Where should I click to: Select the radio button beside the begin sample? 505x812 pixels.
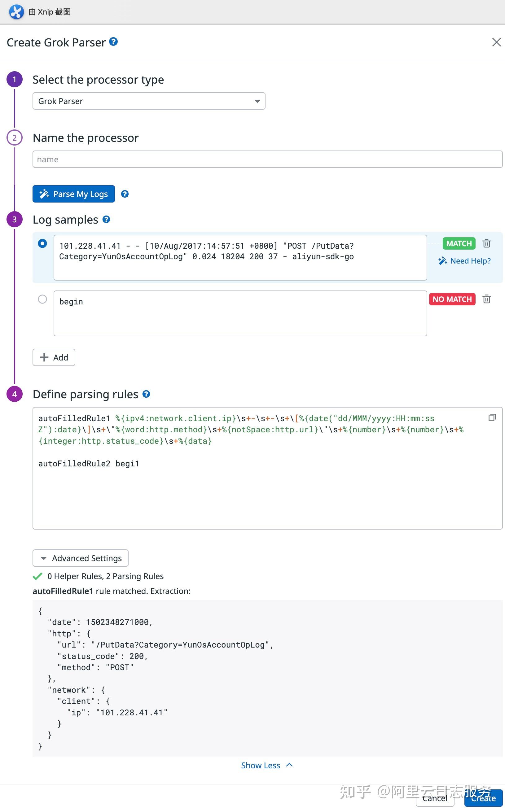click(x=42, y=300)
